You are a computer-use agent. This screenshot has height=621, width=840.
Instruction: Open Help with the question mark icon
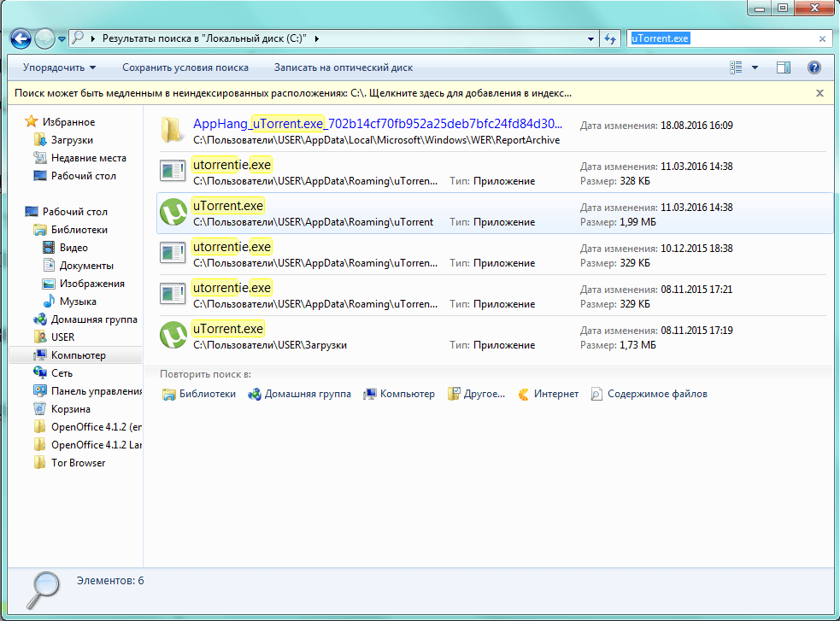tap(814, 67)
